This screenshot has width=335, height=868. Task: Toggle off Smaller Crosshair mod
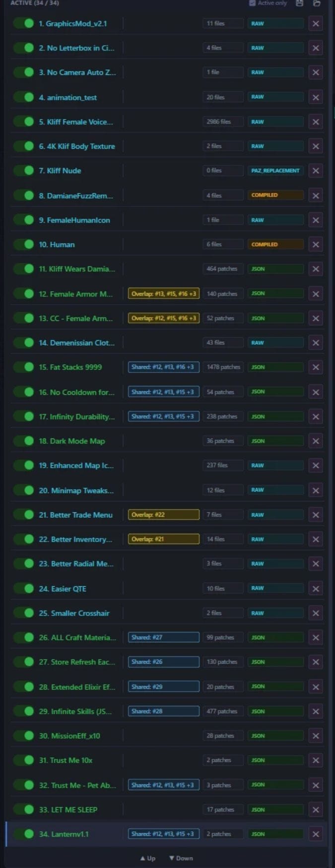coord(23,613)
